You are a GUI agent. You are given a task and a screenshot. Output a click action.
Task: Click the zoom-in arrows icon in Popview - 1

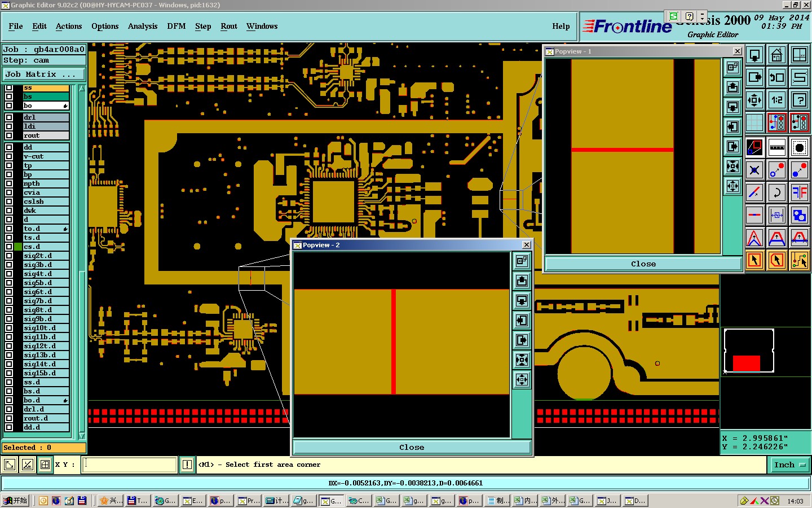[x=732, y=166]
